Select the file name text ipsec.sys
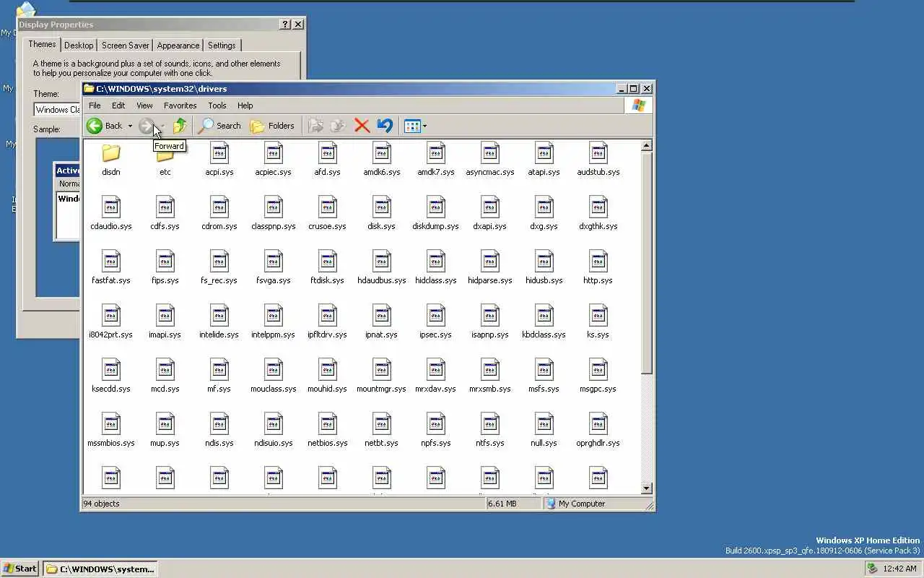 point(436,335)
